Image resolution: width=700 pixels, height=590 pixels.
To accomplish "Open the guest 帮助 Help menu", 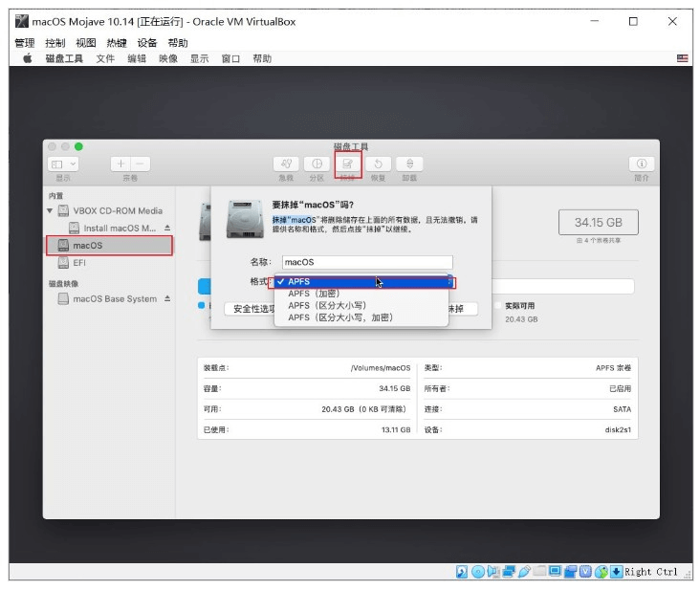I will 262,59.
